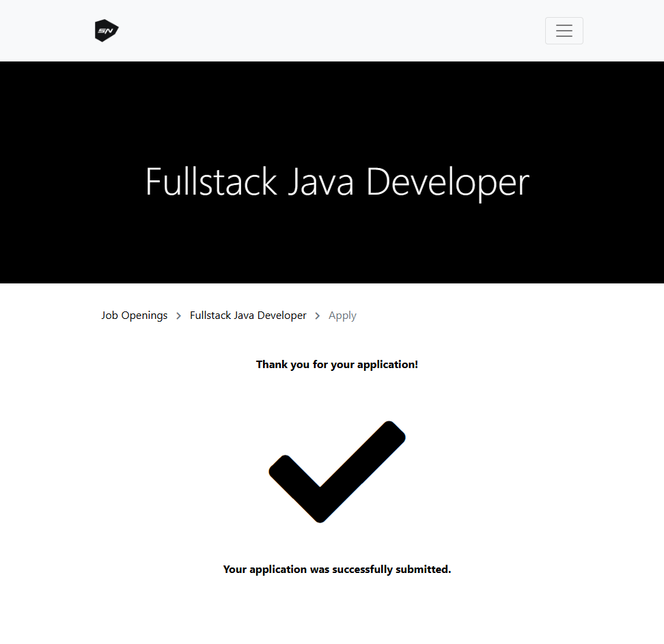The image size is (664, 644).
Task: Click the word Developer in the hero title
Action: point(447,182)
